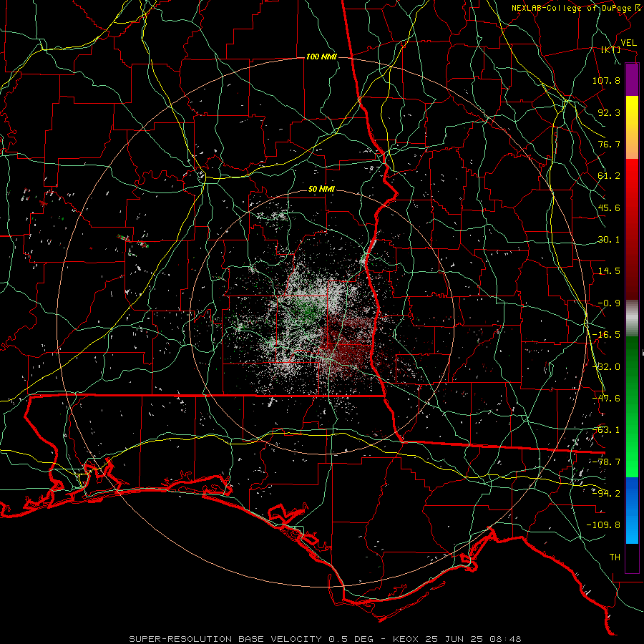Click the yellow-orange segment of the color bar

click(x=632, y=127)
